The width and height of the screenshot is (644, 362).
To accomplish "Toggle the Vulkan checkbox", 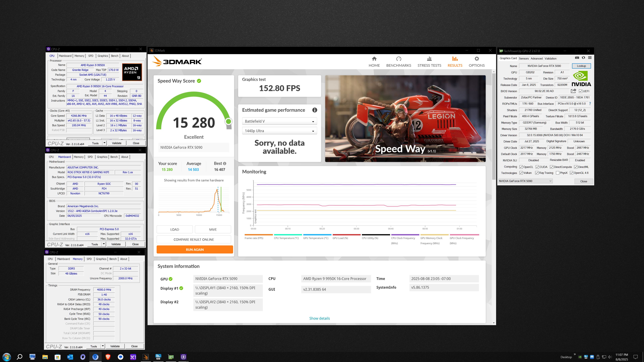I will (x=521, y=173).
